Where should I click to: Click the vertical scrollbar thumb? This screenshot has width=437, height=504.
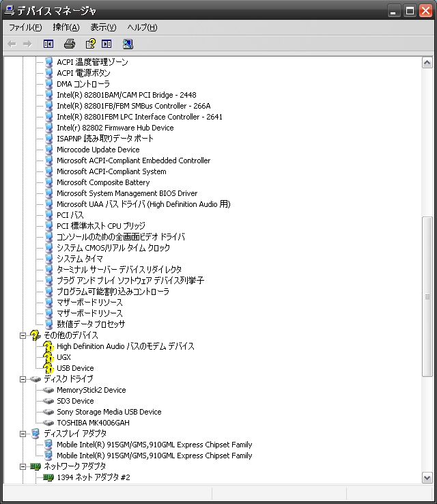point(427,296)
